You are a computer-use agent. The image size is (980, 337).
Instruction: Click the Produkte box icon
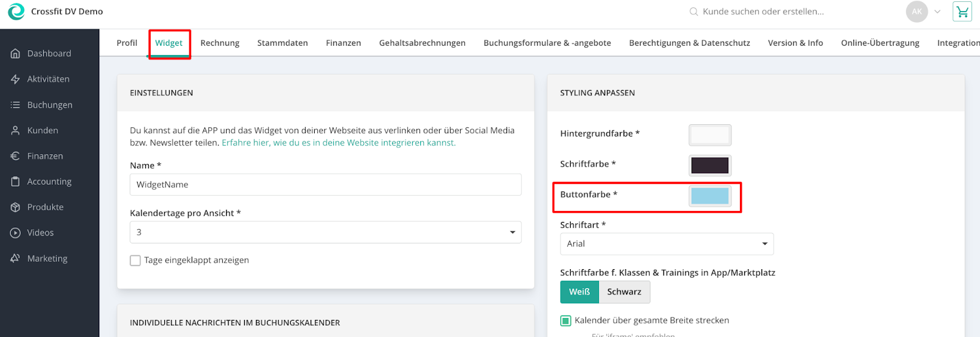15,207
